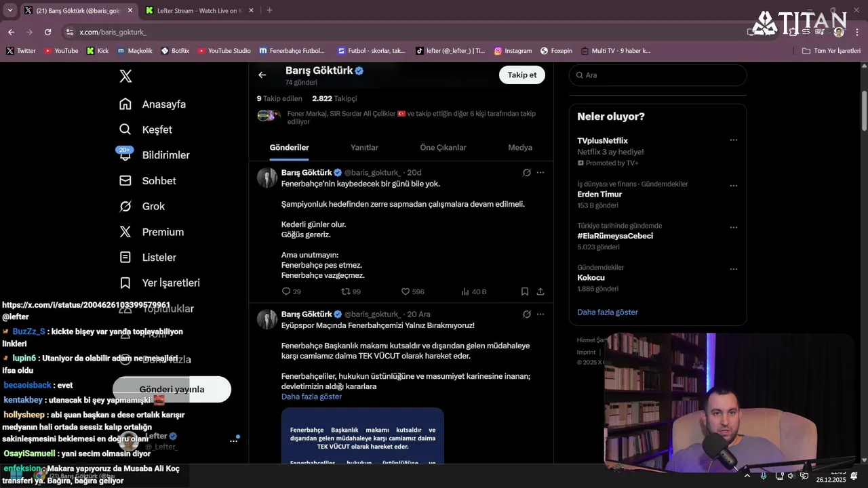The height and width of the screenshot is (488, 868).
Task: Open 9 Takip edilen following link
Action: coord(279,98)
